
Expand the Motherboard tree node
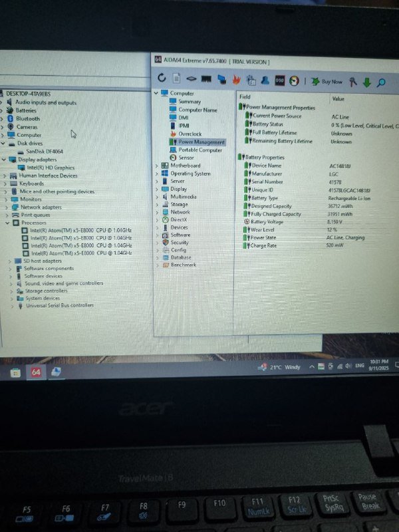tap(157, 166)
